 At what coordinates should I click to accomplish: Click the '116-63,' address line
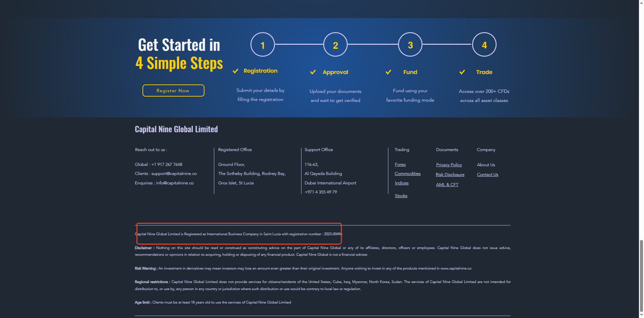pos(311,165)
